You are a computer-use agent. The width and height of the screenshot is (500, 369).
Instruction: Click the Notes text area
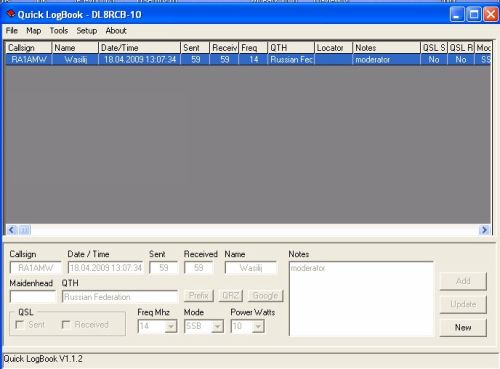[361, 299]
